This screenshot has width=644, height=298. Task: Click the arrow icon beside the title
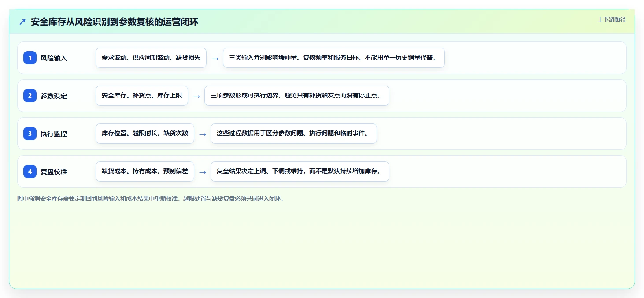click(22, 22)
